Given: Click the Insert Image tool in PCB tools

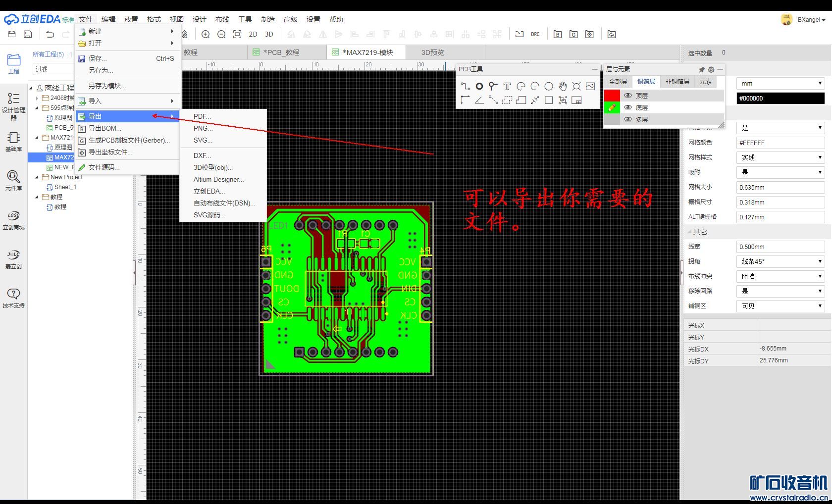Looking at the screenshot, I should pyautogui.click(x=590, y=86).
